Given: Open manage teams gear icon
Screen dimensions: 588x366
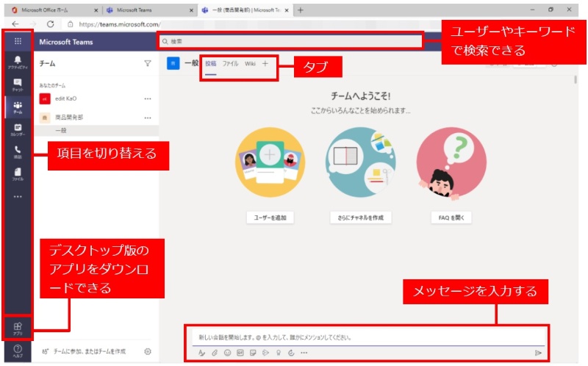Looking at the screenshot, I should (148, 351).
